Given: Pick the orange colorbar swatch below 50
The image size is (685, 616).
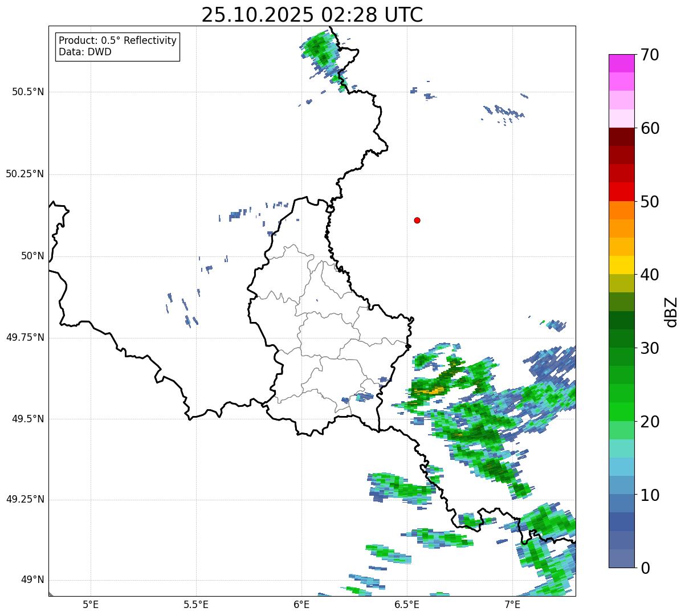Looking at the screenshot, I should point(621,210).
